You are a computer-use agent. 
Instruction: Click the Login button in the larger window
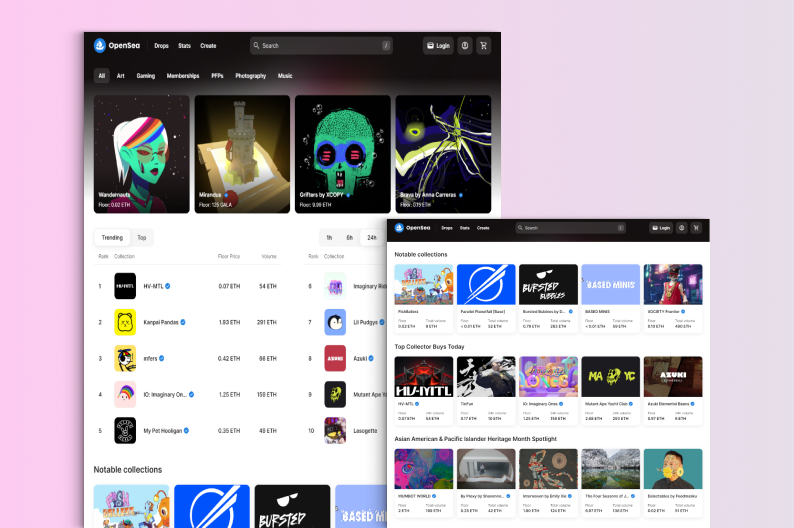click(437, 46)
